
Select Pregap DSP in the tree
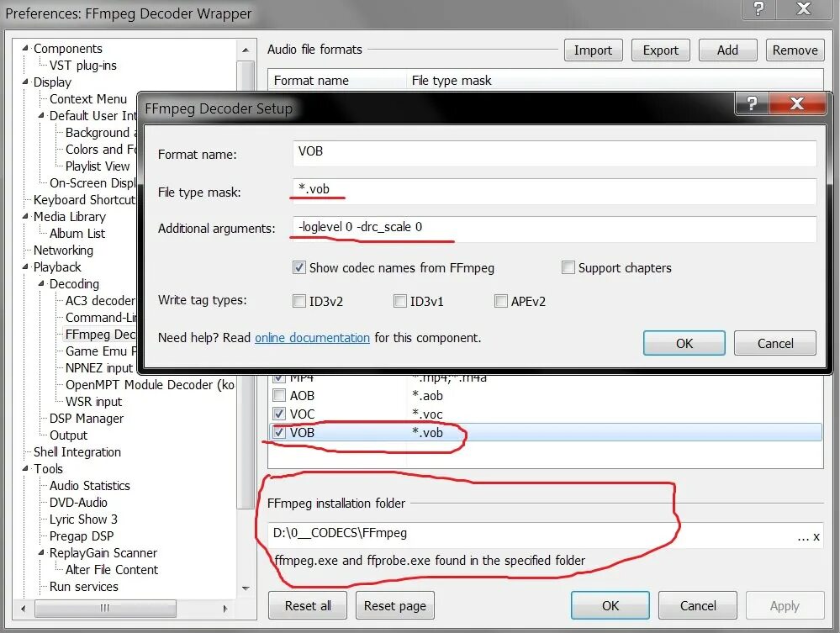point(82,536)
